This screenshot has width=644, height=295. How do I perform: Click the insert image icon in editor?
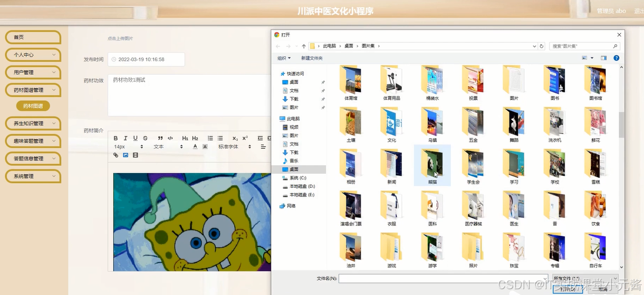(x=126, y=155)
